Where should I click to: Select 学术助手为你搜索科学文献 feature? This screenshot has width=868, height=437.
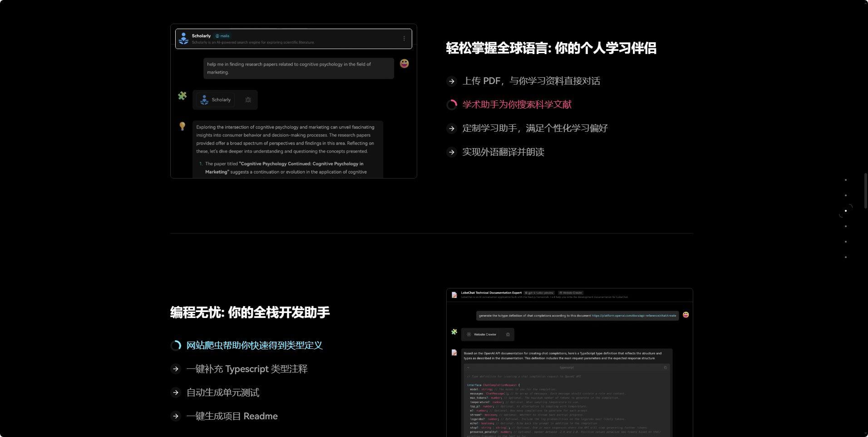click(x=517, y=104)
